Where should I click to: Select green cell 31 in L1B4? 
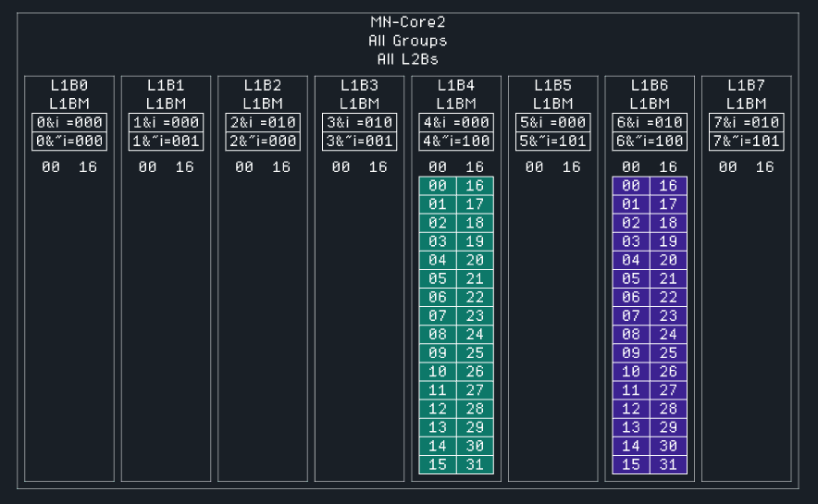(x=475, y=464)
